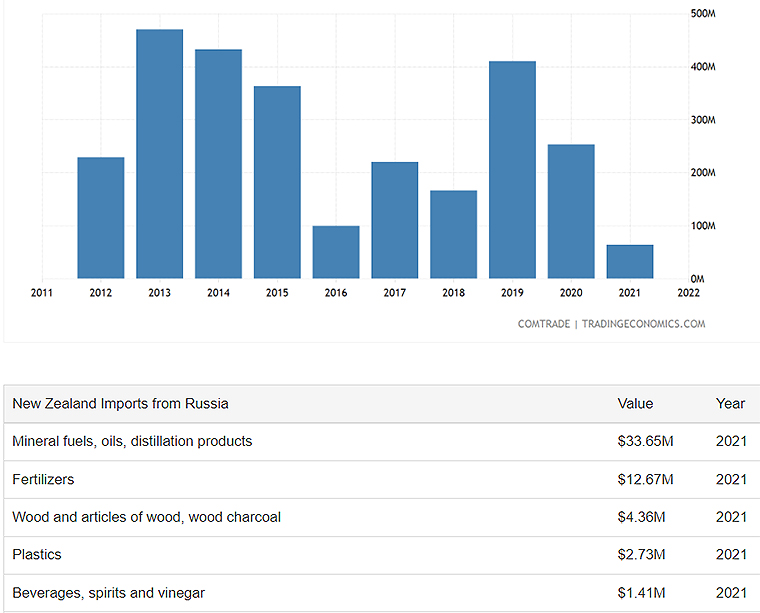Select the 2017 bar in the chart

(x=395, y=220)
